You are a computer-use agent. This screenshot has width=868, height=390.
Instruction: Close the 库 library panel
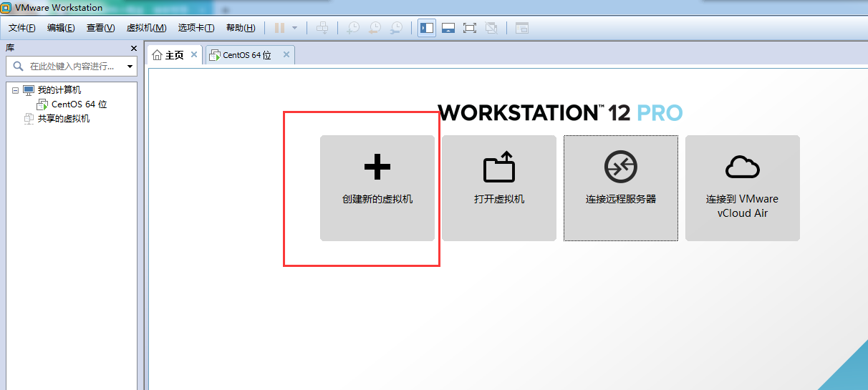pos(133,48)
